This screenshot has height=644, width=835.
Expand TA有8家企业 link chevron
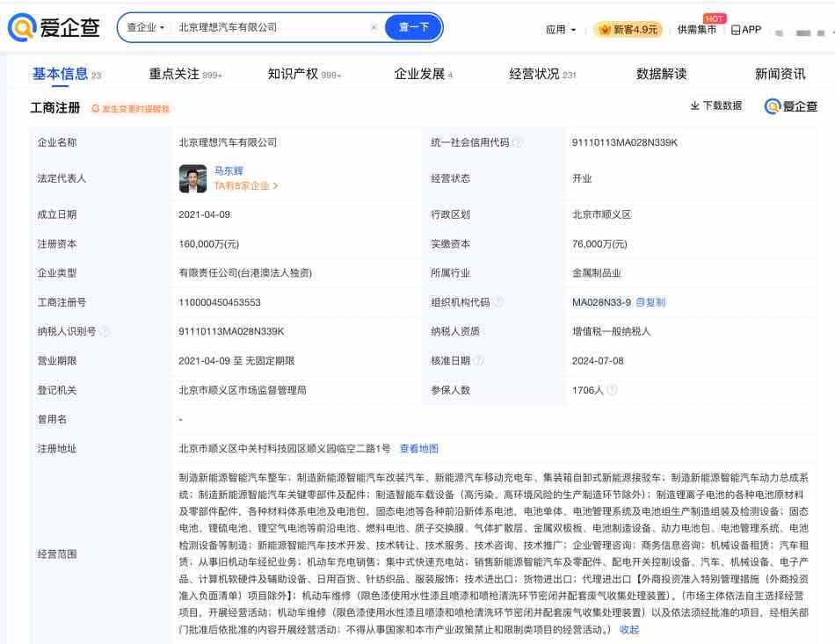[275, 186]
